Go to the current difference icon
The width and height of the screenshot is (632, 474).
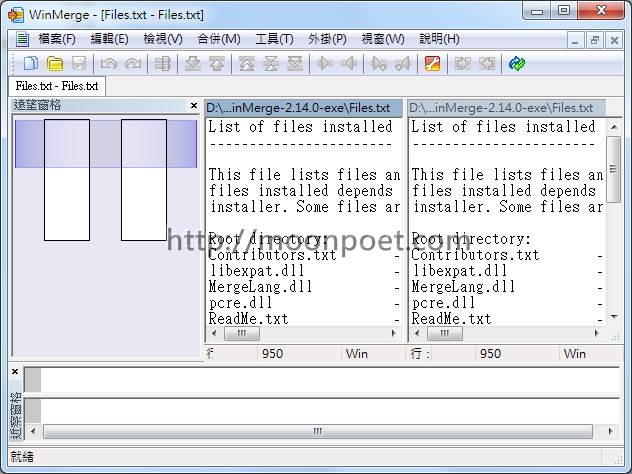pos(271,64)
